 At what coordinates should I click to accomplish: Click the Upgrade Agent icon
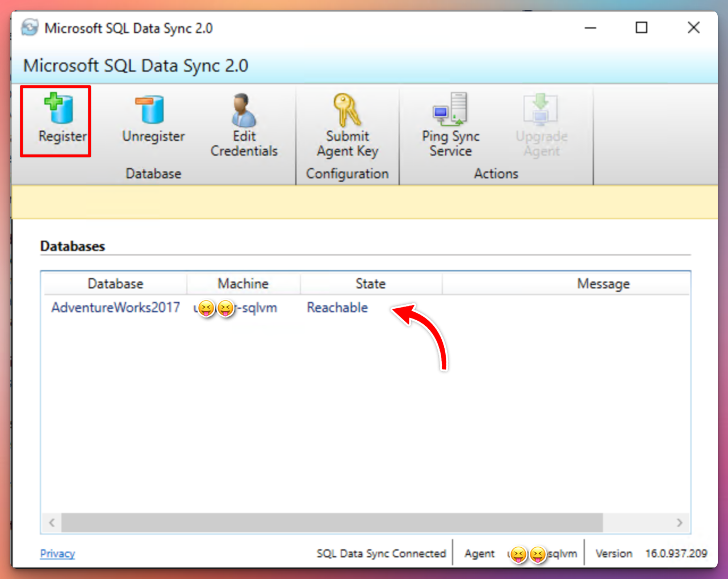541,108
